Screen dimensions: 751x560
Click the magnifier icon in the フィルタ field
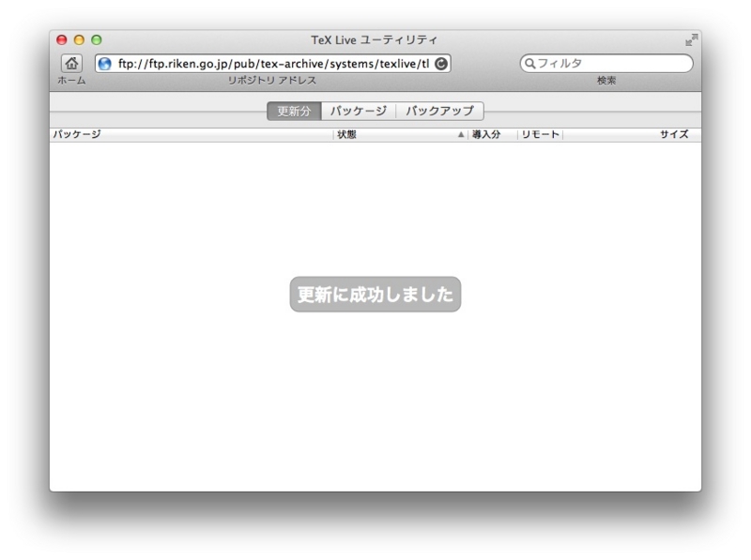[530, 62]
